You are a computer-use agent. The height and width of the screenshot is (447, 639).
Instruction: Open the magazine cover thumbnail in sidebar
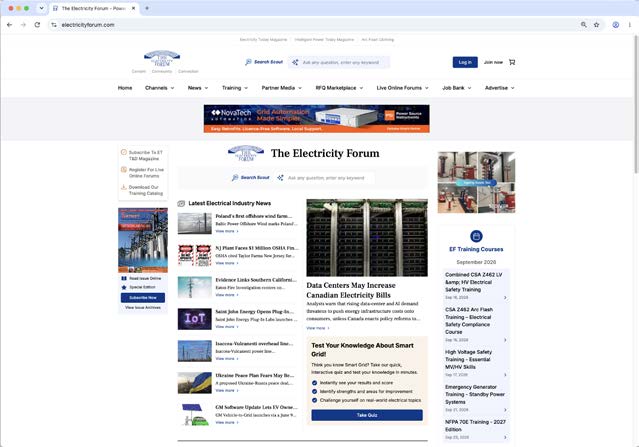pyautogui.click(x=143, y=240)
